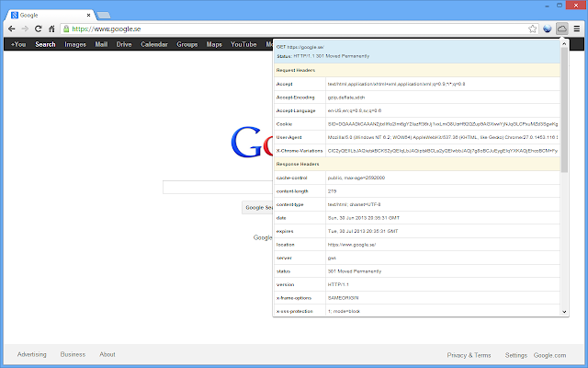Bookmark the page with the star icon
This screenshot has height=368, width=588.
tap(532, 29)
